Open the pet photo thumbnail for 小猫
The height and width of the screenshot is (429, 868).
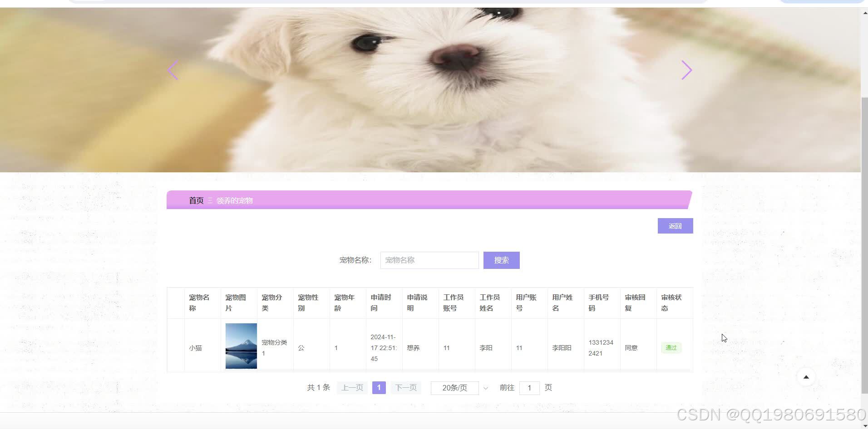(241, 345)
